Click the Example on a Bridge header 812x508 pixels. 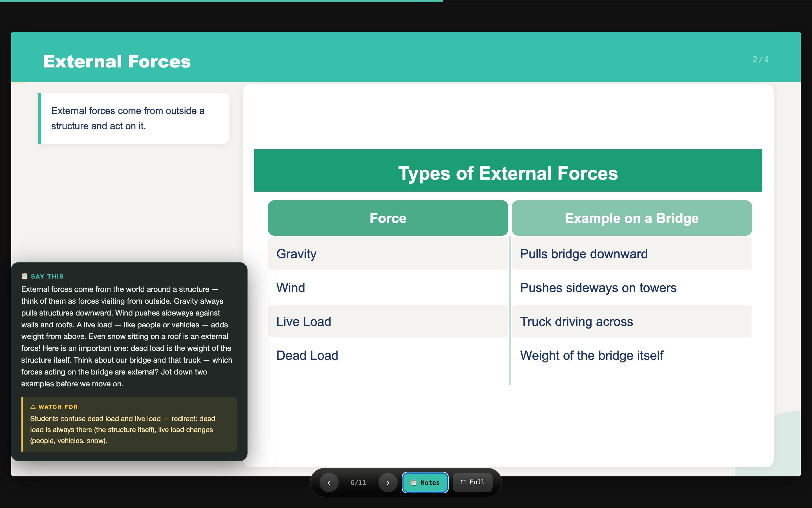(x=632, y=218)
